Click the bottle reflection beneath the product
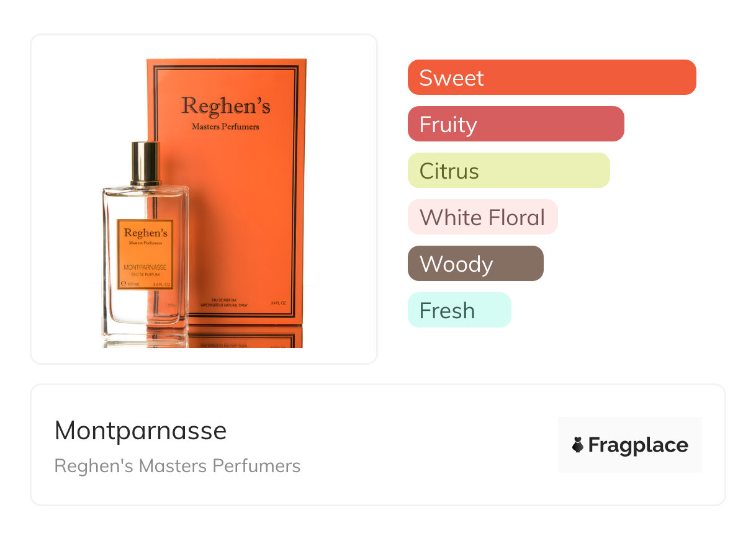 pos(145,341)
